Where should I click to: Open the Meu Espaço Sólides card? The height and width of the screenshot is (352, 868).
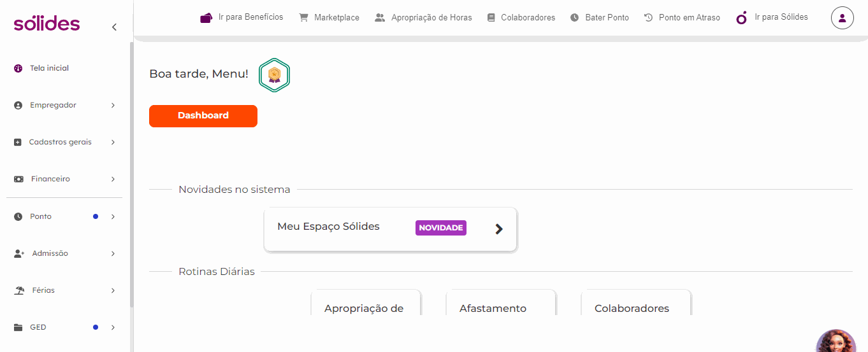coord(390,229)
